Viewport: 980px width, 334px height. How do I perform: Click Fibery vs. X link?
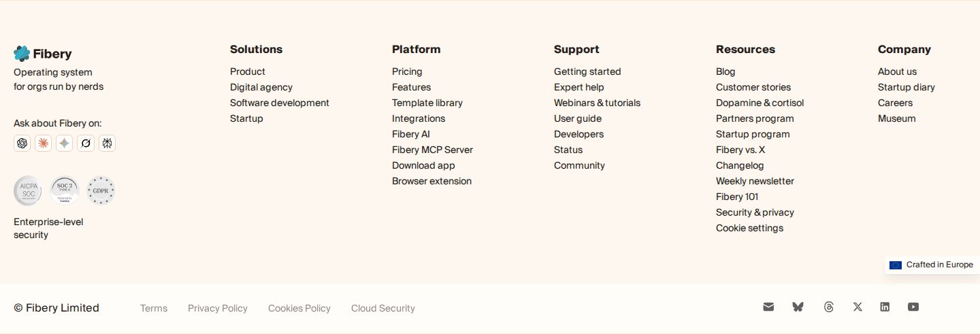tap(740, 150)
